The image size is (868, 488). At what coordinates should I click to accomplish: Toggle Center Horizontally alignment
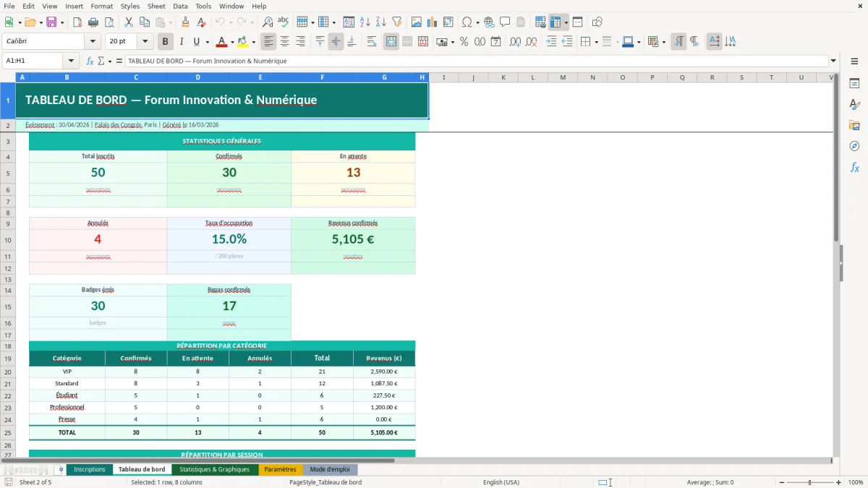point(285,42)
